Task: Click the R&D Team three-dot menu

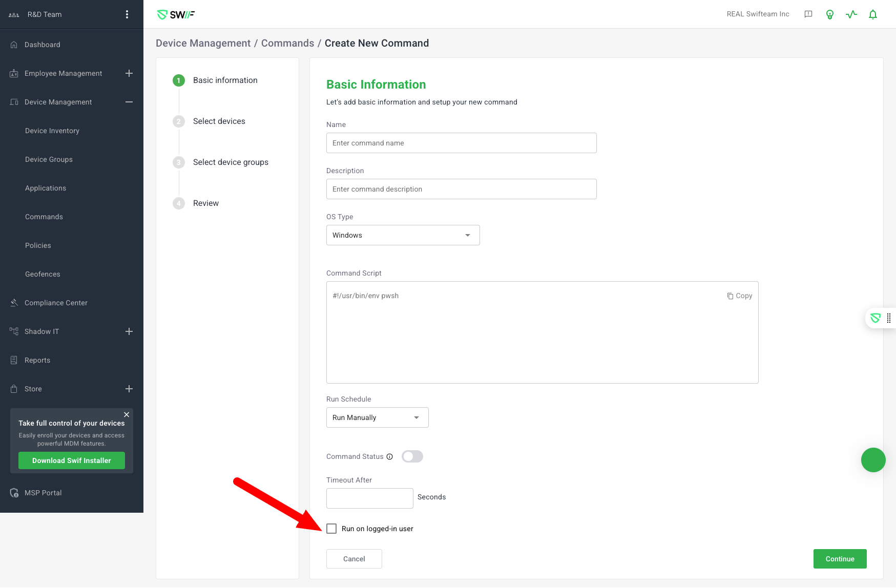Action: coord(127,14)
